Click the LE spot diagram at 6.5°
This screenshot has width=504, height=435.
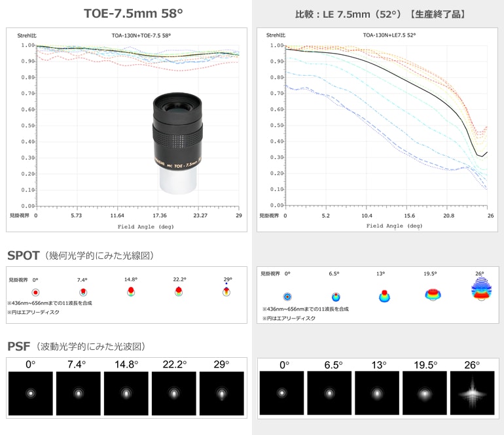click(x=336, y=296)
